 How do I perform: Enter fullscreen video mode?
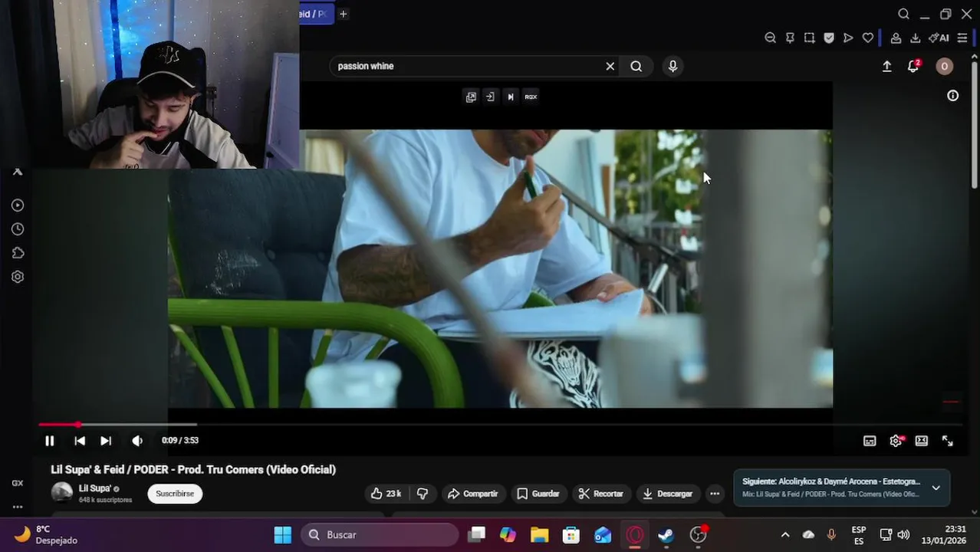(948, 441)
